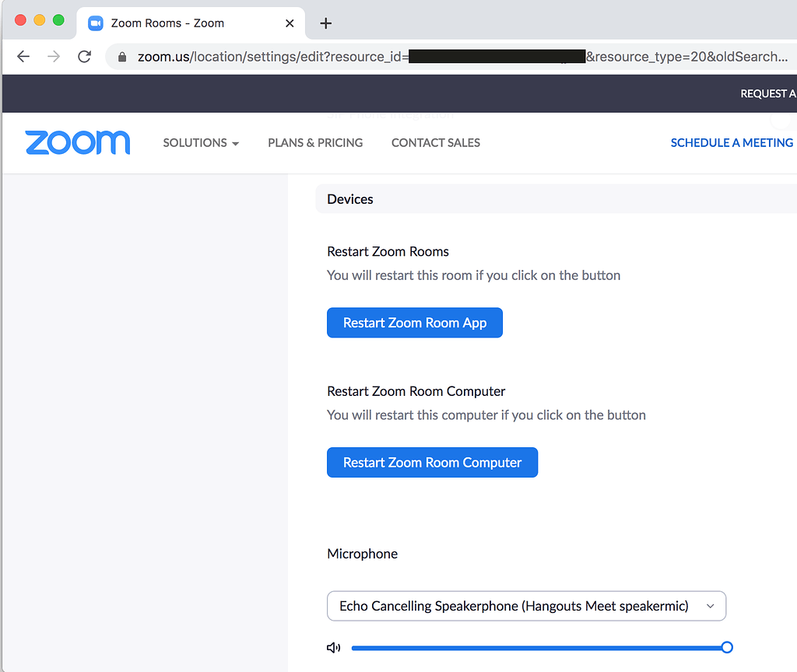797x672 pixels.
Task: Open the SOLUTIONS dropdown menu
Action: (200, 142)
